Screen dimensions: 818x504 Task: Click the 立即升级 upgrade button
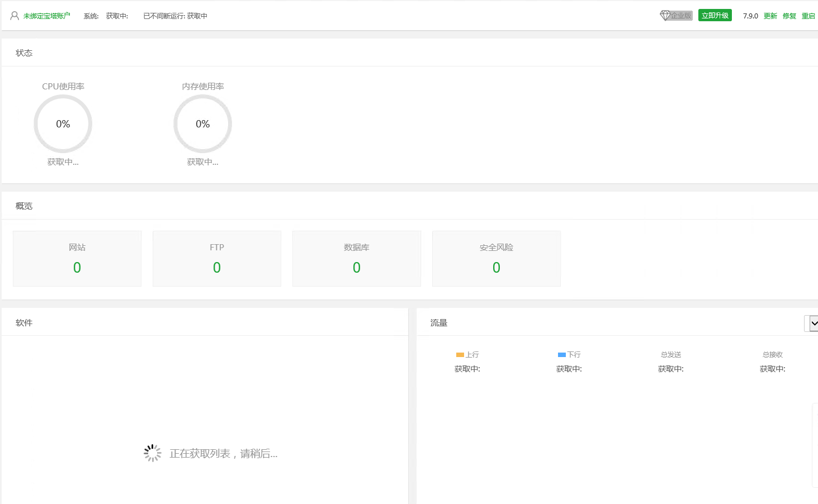click(715, 16)
